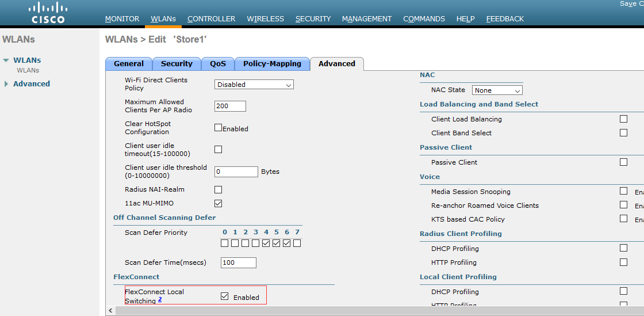Enable KTS based CAC Policy checkbox
The height and width of the screenshot is (316, 644).
coord(623,218)
